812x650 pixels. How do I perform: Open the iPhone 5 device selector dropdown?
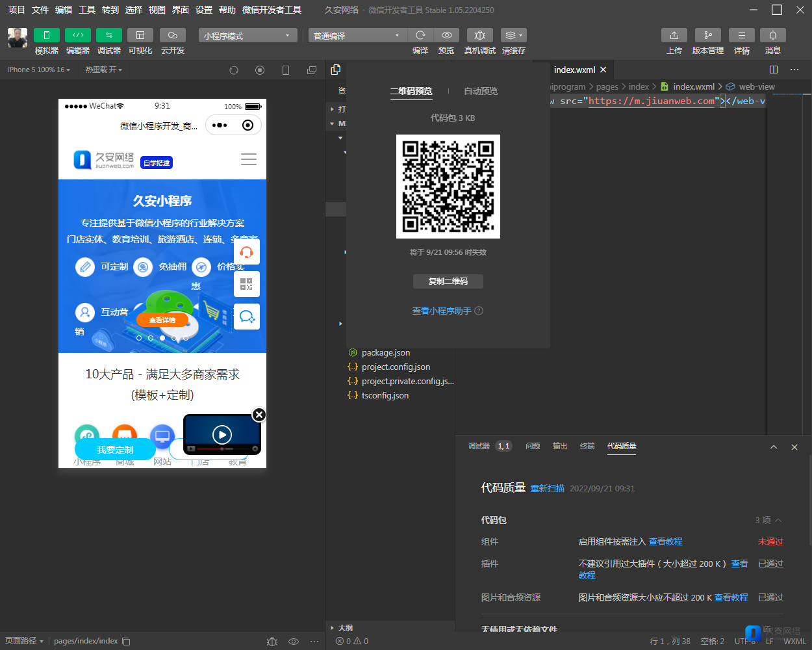tap(39, 70)
